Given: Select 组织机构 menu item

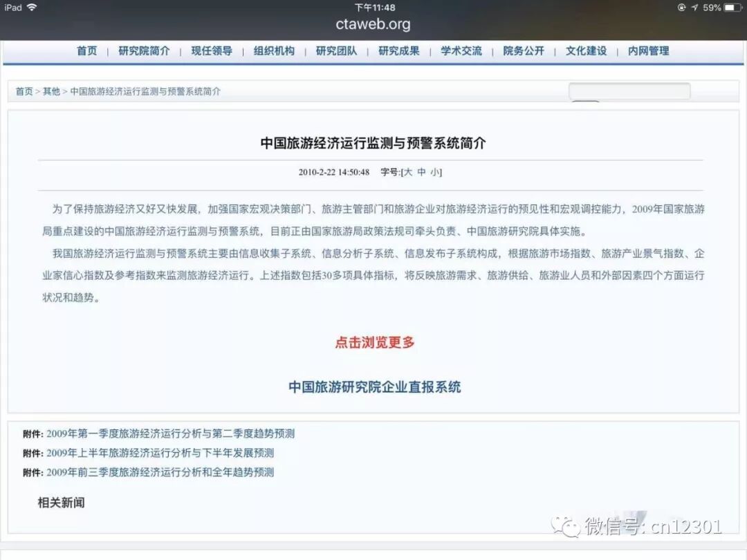Looking at the screenshot, I should 274,51.
